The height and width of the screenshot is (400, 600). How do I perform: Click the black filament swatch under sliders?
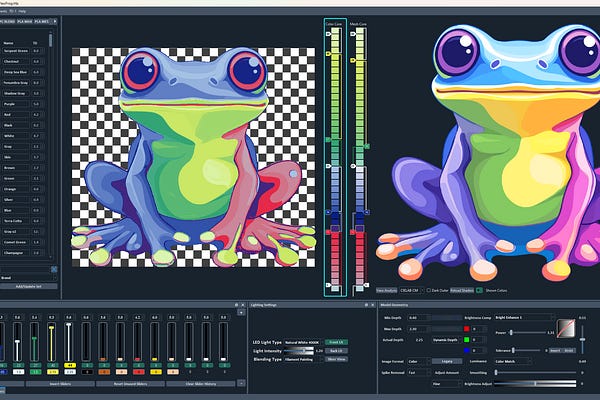pyautogui.click(x=86, y=372)
